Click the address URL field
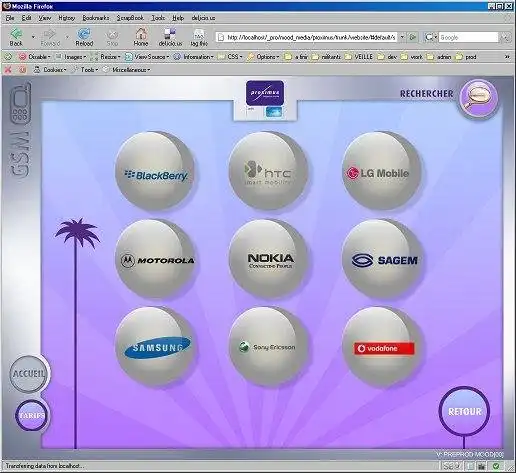This screenshot has width=516, height=473. [x=307, y=37]
